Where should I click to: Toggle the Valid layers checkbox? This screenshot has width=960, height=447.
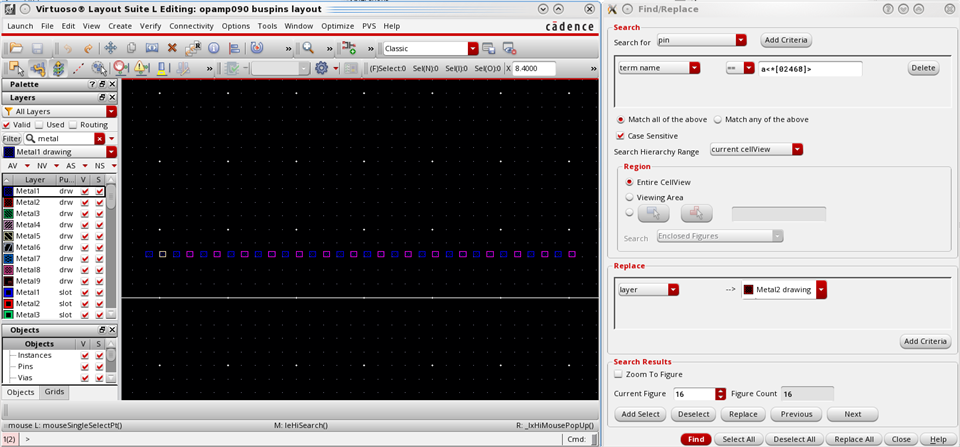pos(8,124)
